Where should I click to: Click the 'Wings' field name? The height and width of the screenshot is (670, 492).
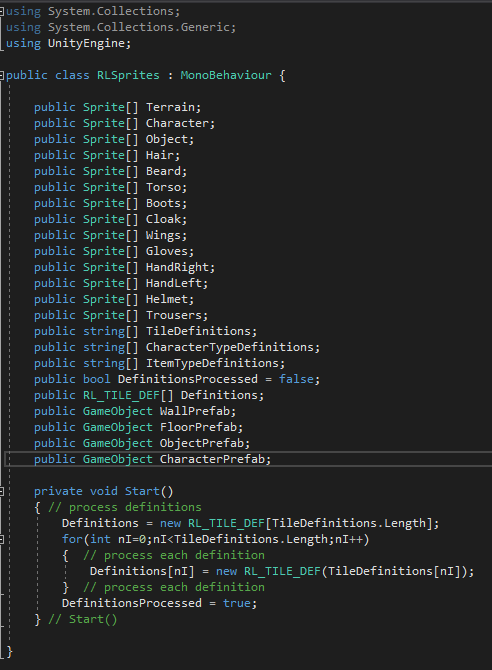(164, 235)
